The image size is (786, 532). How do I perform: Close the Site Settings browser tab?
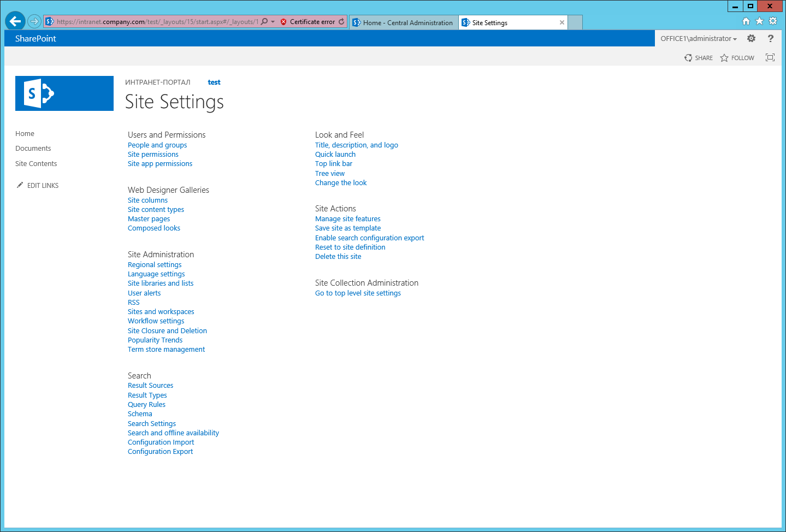pyautogui.click(x=562, y=22)
